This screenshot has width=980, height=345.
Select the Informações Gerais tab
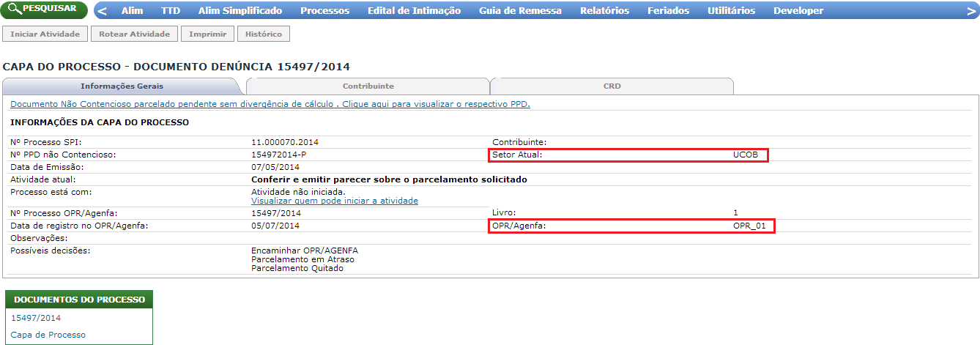pos(122,86)
